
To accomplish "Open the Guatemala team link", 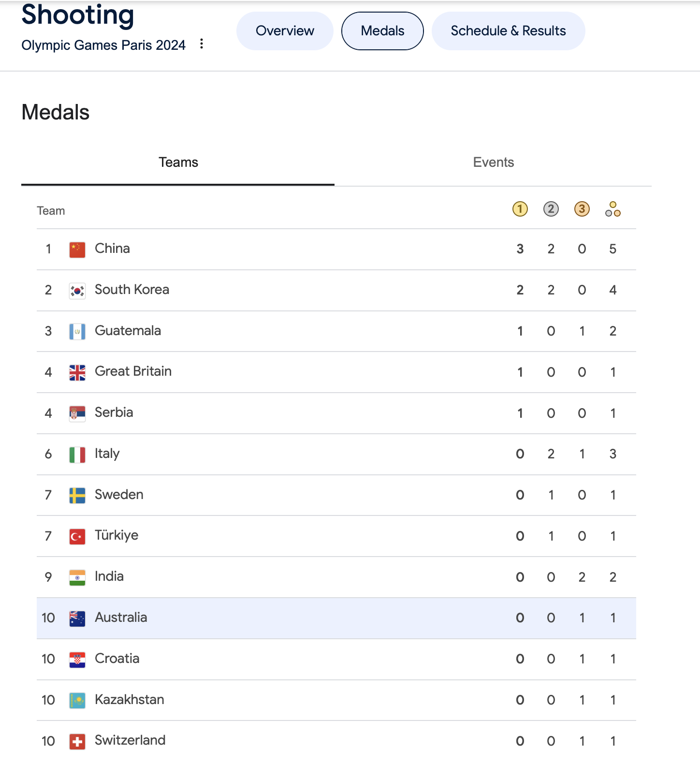I will (x=128, y=331).
